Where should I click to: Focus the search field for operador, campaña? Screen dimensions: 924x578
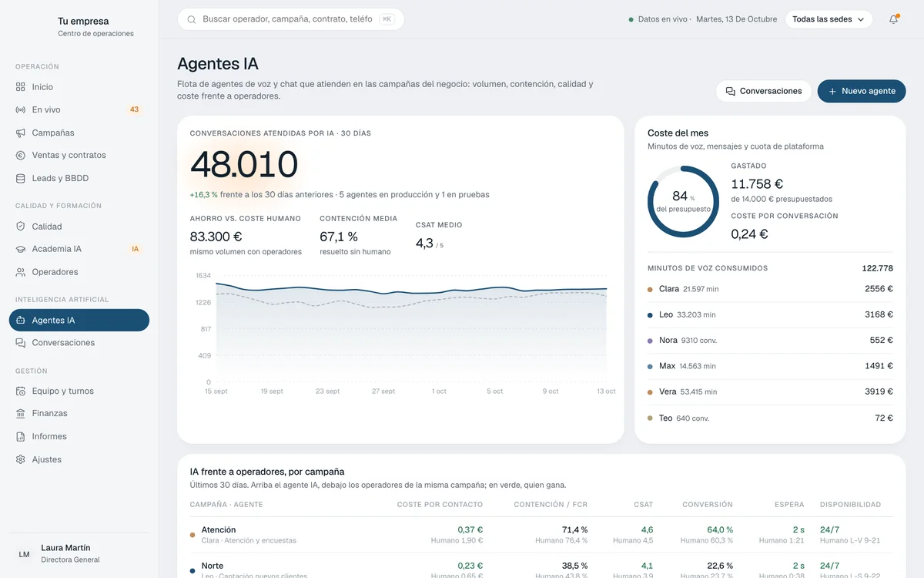click(x=290, y=19)
